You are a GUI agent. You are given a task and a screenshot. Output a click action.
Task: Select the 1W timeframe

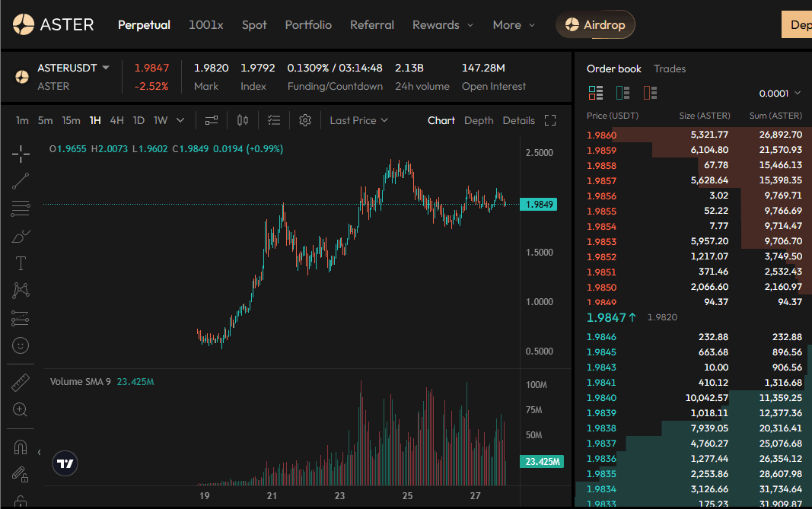click(161, 121)
